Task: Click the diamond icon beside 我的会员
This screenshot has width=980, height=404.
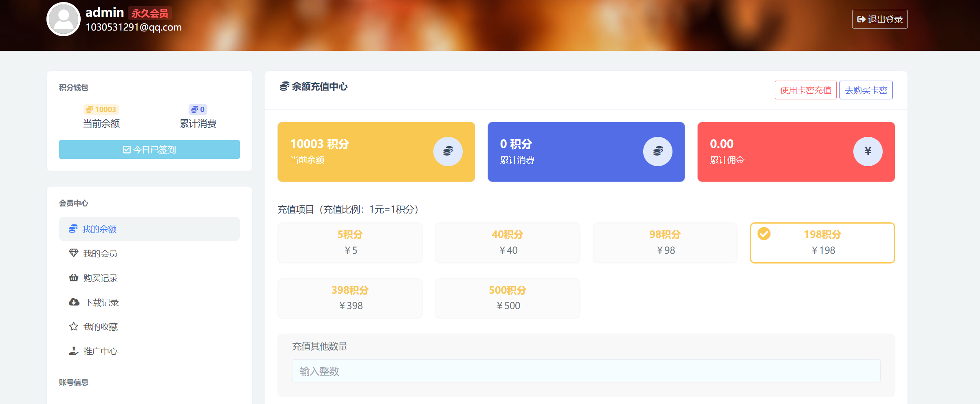Action: [x=73, y=253]
